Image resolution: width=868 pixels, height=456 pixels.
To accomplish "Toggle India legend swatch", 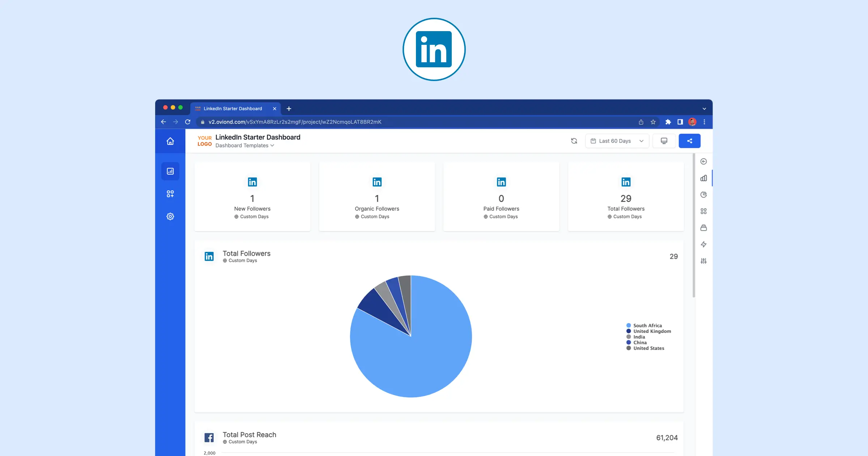I will click(x=629, y=337).
